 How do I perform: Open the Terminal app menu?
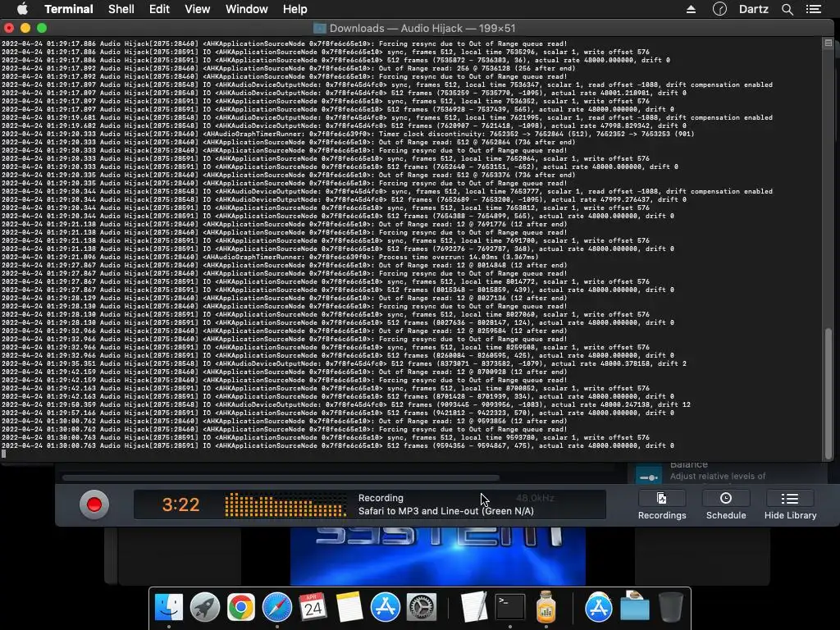click(x=69, y=9)
